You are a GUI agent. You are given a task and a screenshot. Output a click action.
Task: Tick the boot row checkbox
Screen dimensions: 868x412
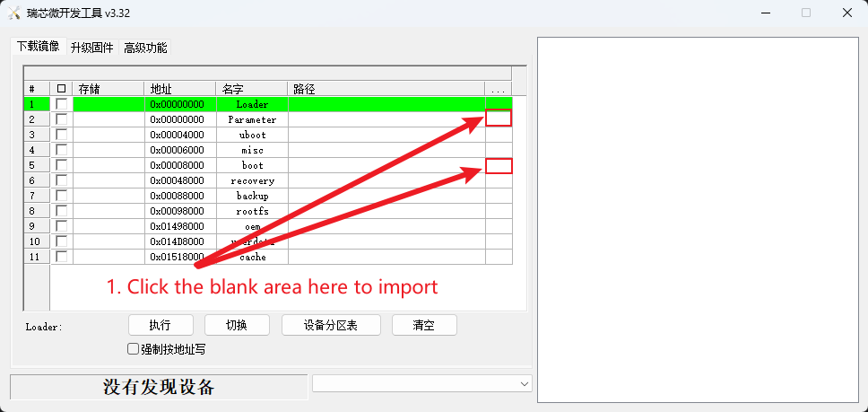62,165
